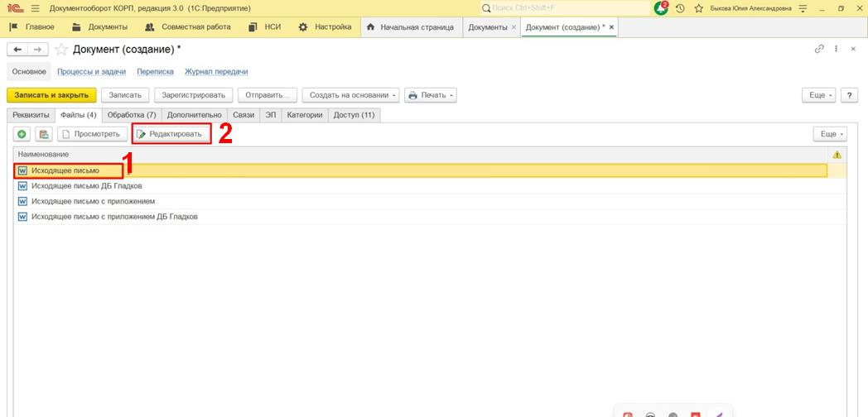Image resolution: width=868 pixels, height=417 pixels.
Task: Open the history clock icon in title bar
Action: pyautogui.click(x=680, y=8)
